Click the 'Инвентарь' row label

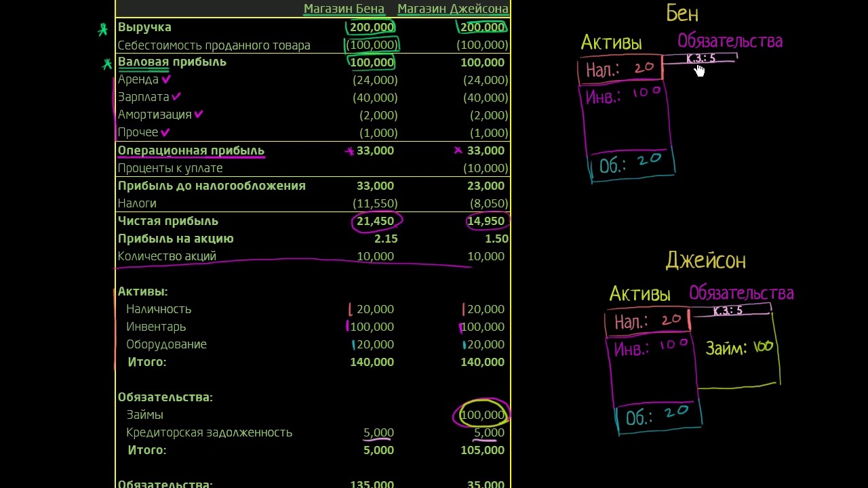pyautogui.click(x=156, y=327)
